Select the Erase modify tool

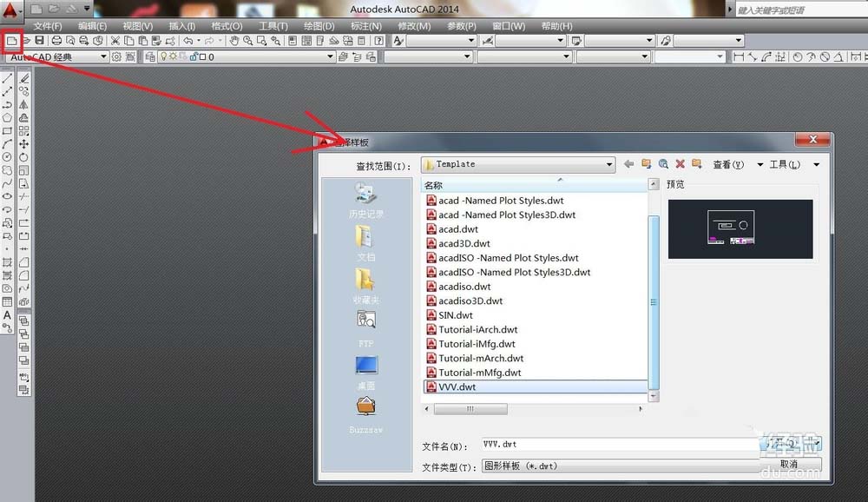(x=23, y=79)
